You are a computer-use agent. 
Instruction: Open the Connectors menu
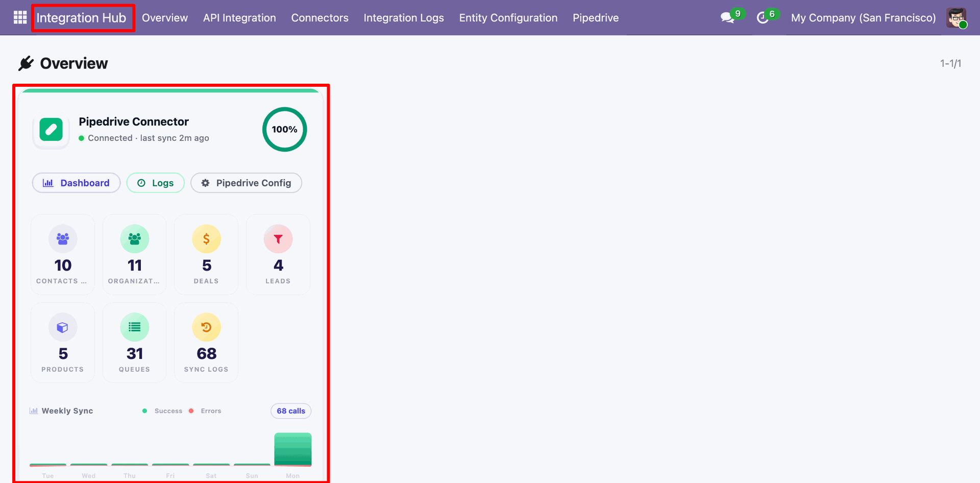320,18
